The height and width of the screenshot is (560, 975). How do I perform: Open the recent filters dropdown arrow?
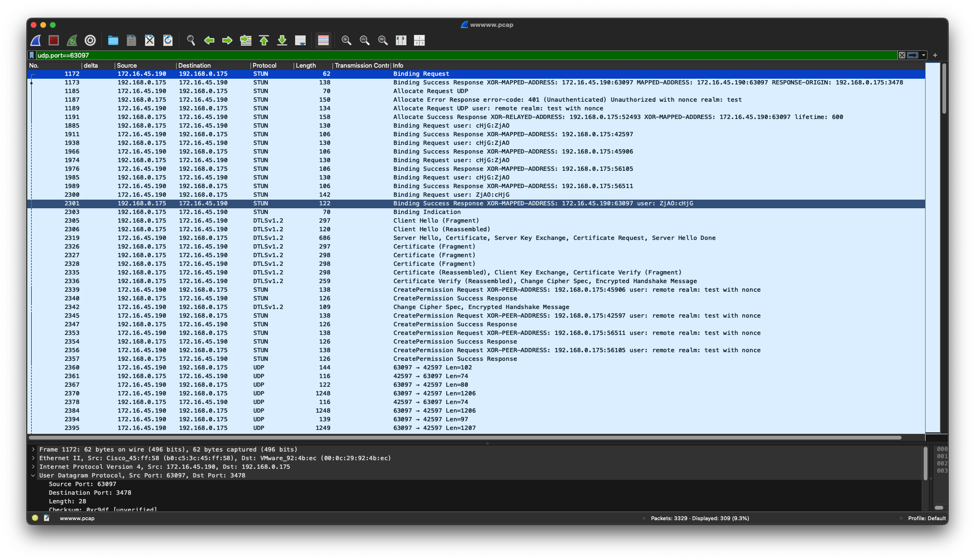(924, 55)
